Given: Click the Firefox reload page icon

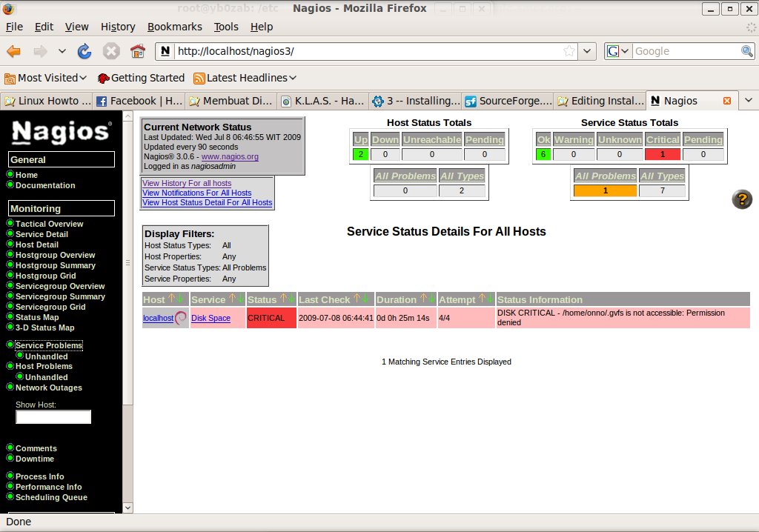Looking at the screenshot, I should coord(84,51).
